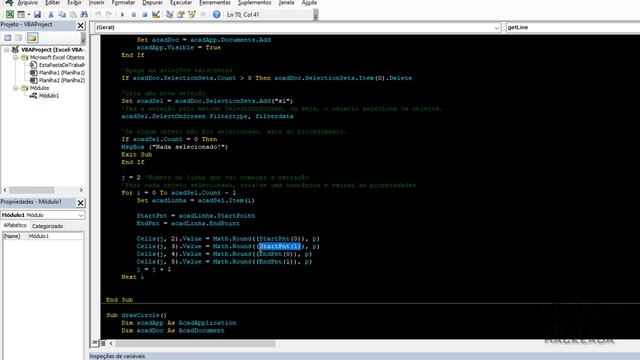Click code window scroll left arrow
Viewport: 640px width, 360px height.
(111, 344)
